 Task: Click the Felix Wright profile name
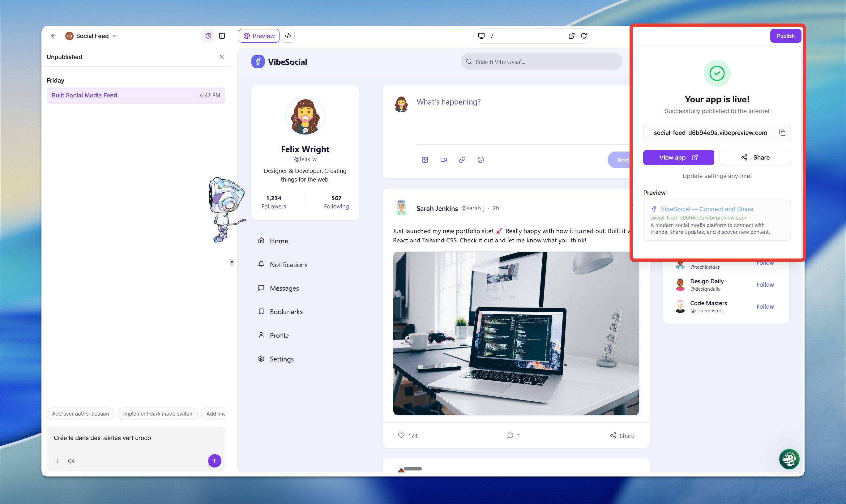(305, 149)
